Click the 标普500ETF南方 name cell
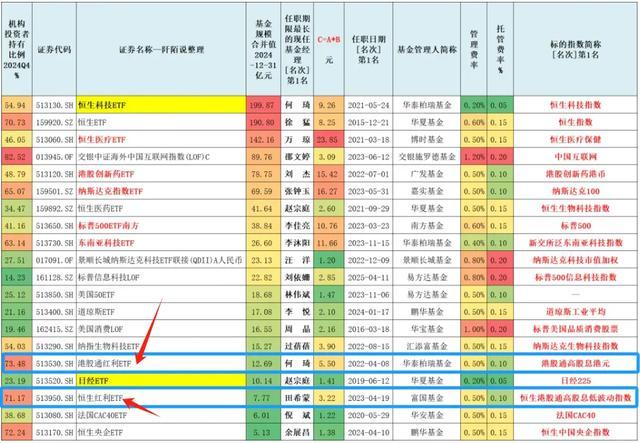The width and height of the screenshot is (640, 443). [161, 226]
